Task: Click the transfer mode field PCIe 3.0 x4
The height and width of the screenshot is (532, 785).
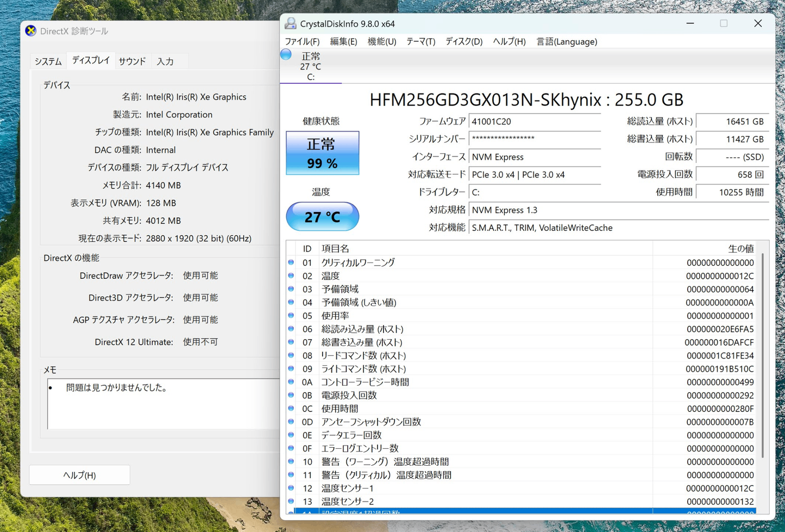Action: coord(535,174)
